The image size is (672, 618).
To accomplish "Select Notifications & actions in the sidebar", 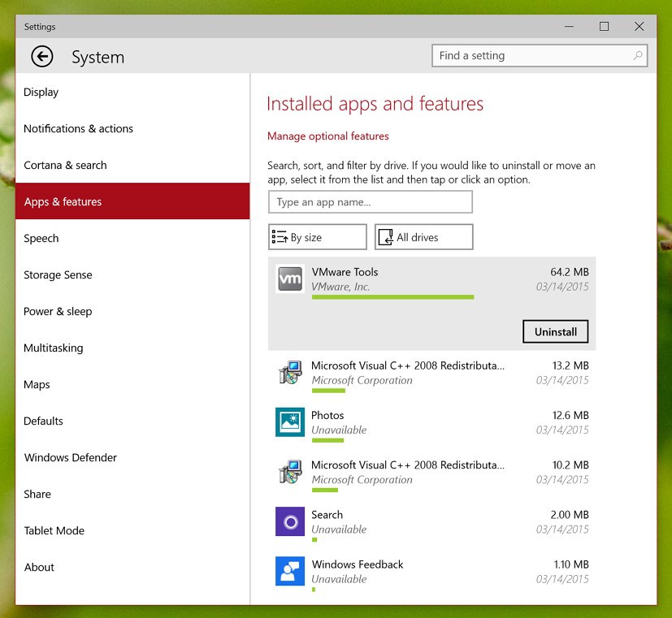I will (x=132, y=128).
